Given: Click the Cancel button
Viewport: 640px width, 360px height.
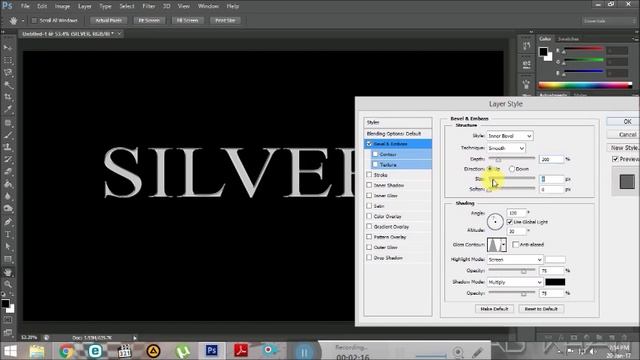Looking at the screenshot, I should click(x=623, y=134).
